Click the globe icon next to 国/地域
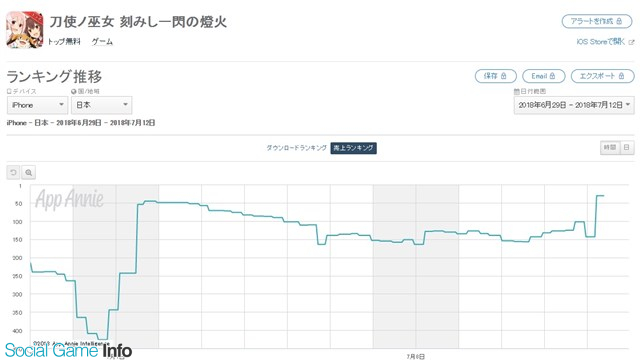Image resolution: width=640 pixels, height=363 pixels. coord(73,91)
